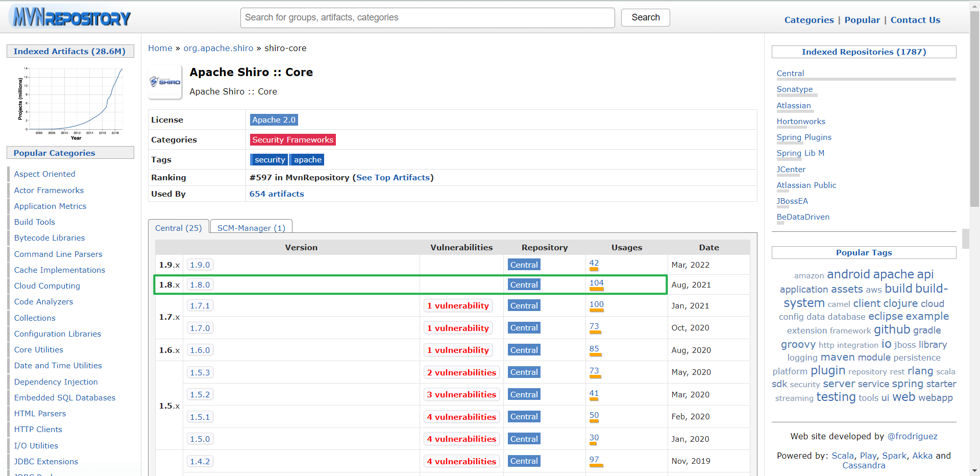Viewport: 980px width, 476px height.
Task: Open the JCenter repository link
Action: pyautogui.click(x=791, y=170)
